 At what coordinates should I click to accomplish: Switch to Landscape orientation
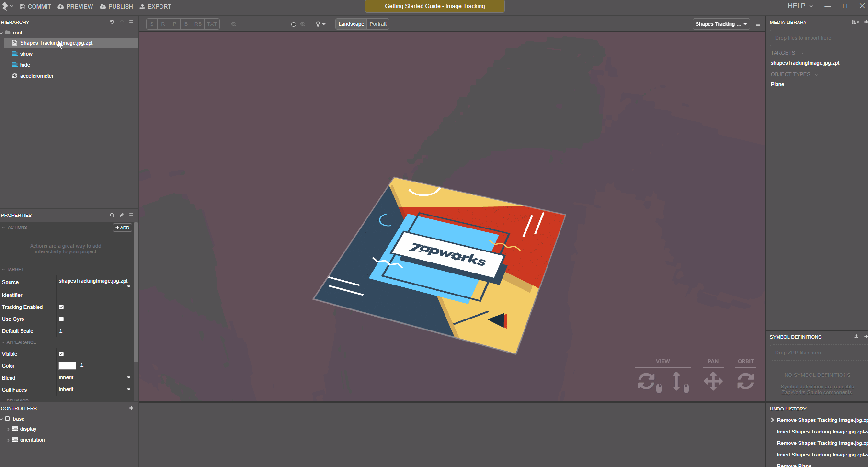351,24
